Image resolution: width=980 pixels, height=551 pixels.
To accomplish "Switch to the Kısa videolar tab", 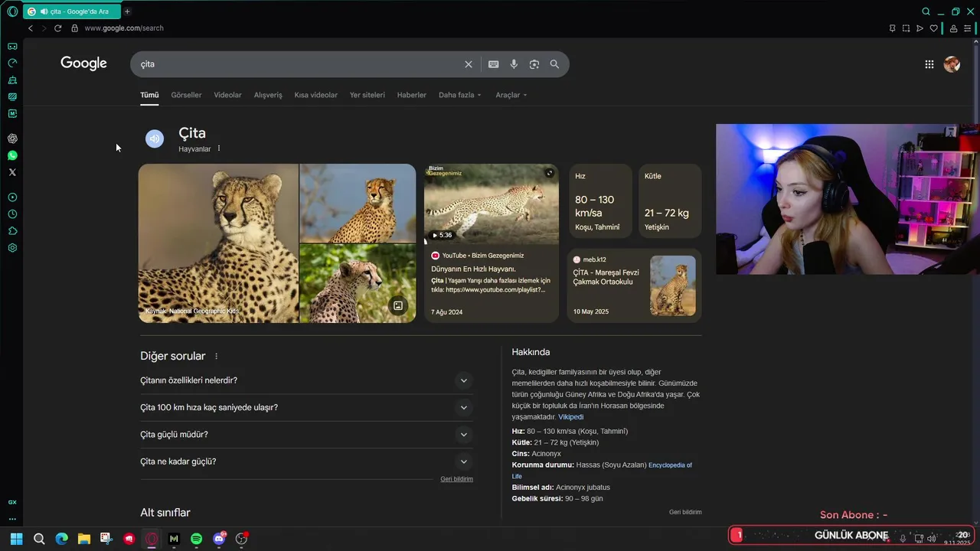I will point(315,95).
